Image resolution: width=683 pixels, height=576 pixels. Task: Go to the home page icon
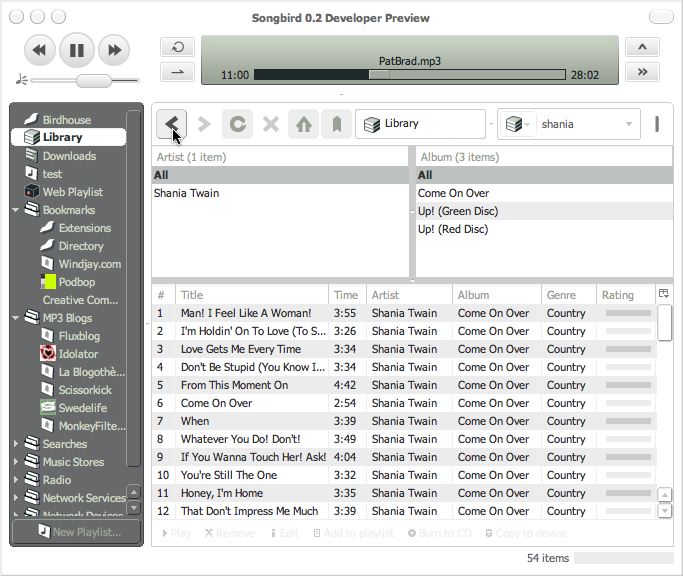(304, 124)
